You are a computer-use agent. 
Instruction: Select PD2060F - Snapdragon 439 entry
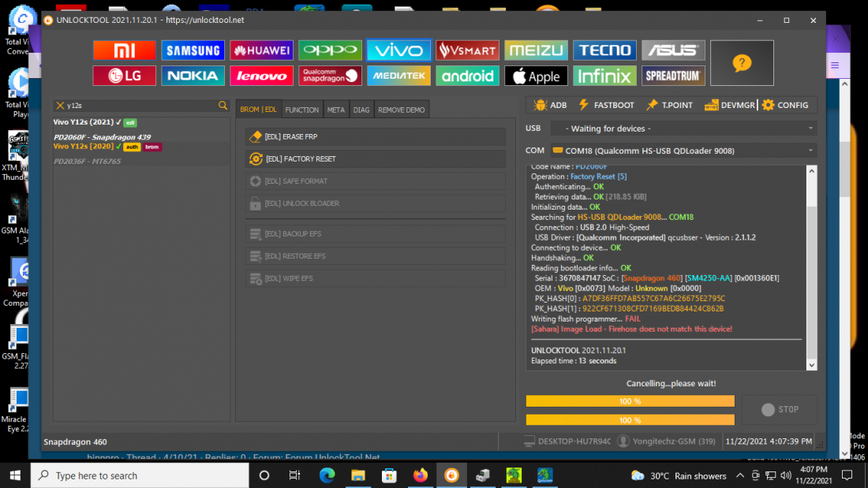click(x=102, y=136)
